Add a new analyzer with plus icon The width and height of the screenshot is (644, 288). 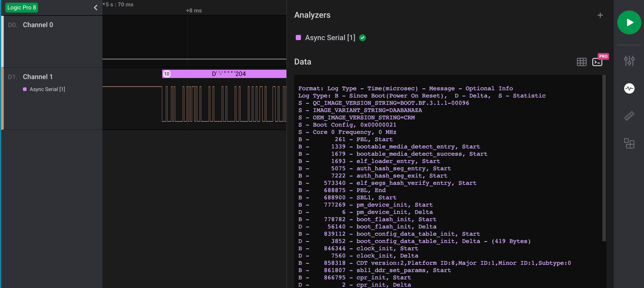click(x=600, y=15)
